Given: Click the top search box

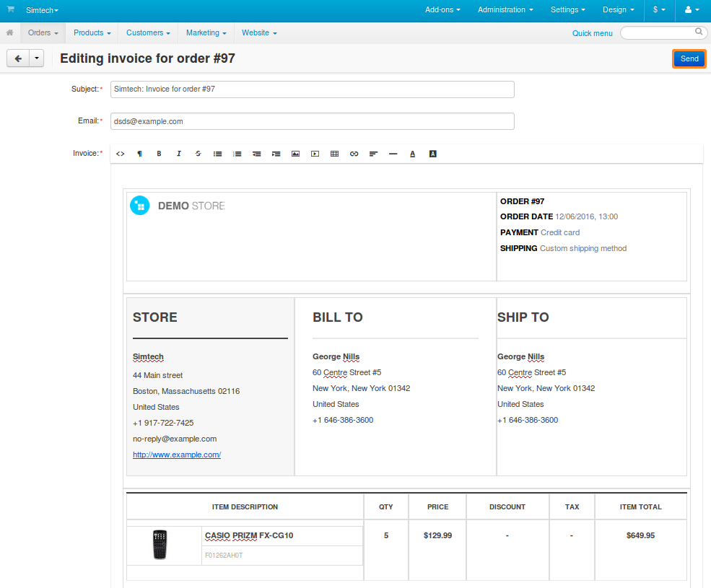Looking at the screenshot, I should (663, 32).
